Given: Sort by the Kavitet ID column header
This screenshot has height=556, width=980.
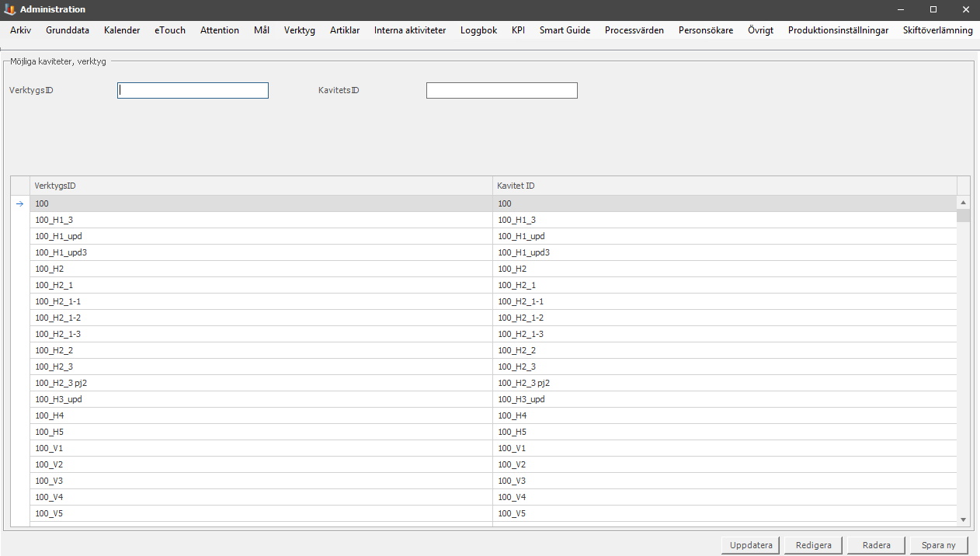Looking at the screenshot, I should click(725, 186).
